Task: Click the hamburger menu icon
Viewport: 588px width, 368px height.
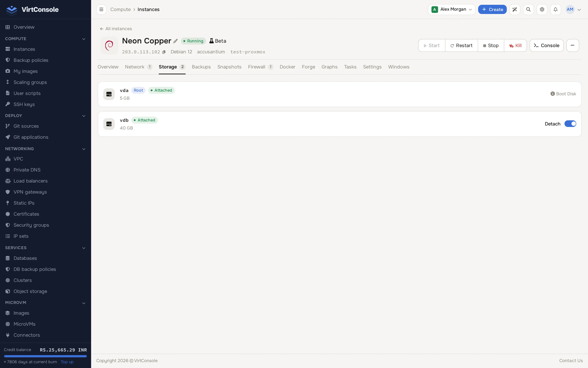Action: click(101, 10)
